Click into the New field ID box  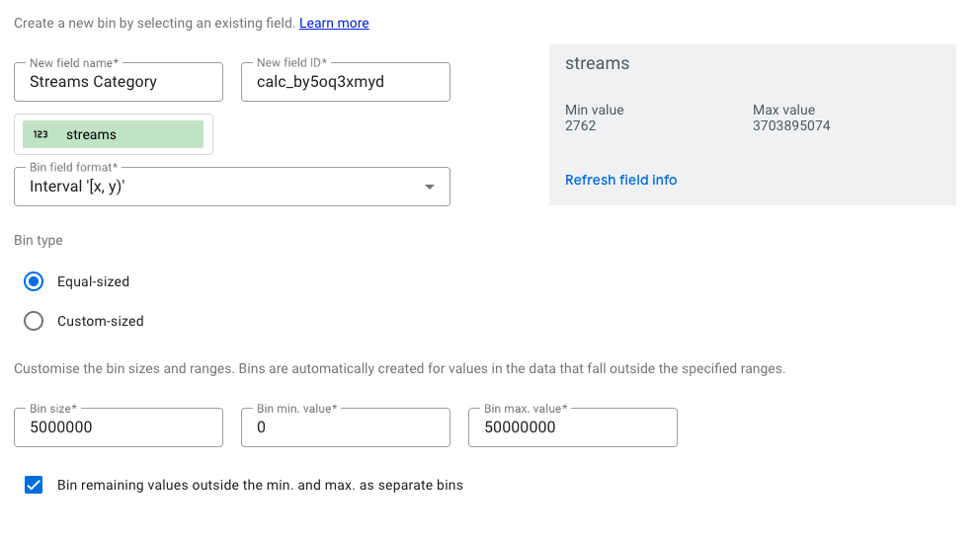coord(345,82)
